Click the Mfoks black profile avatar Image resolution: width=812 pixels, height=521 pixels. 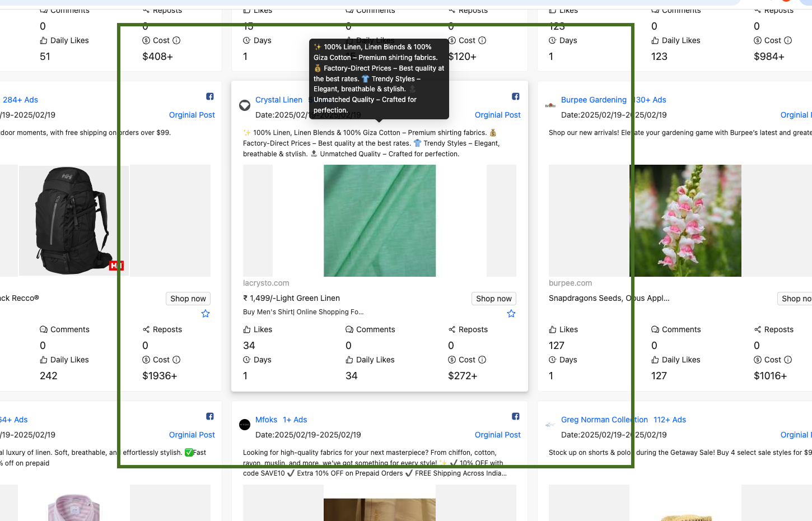(x=245, y=425)
